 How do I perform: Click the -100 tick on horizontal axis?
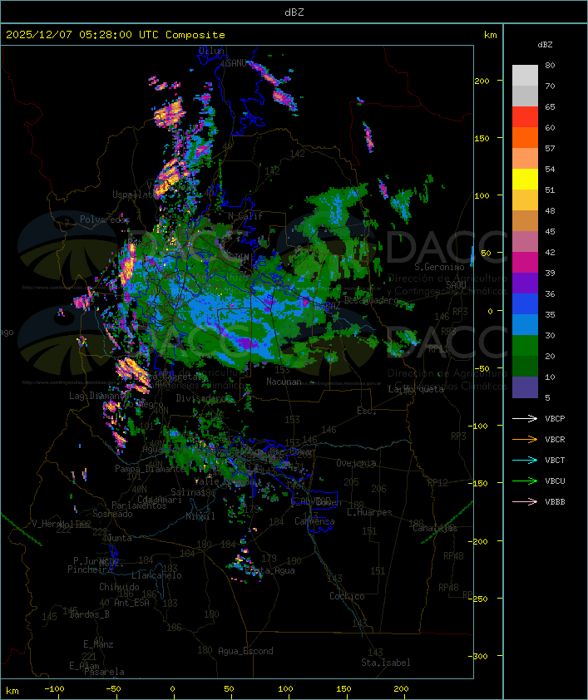click(x=54, y=689)
